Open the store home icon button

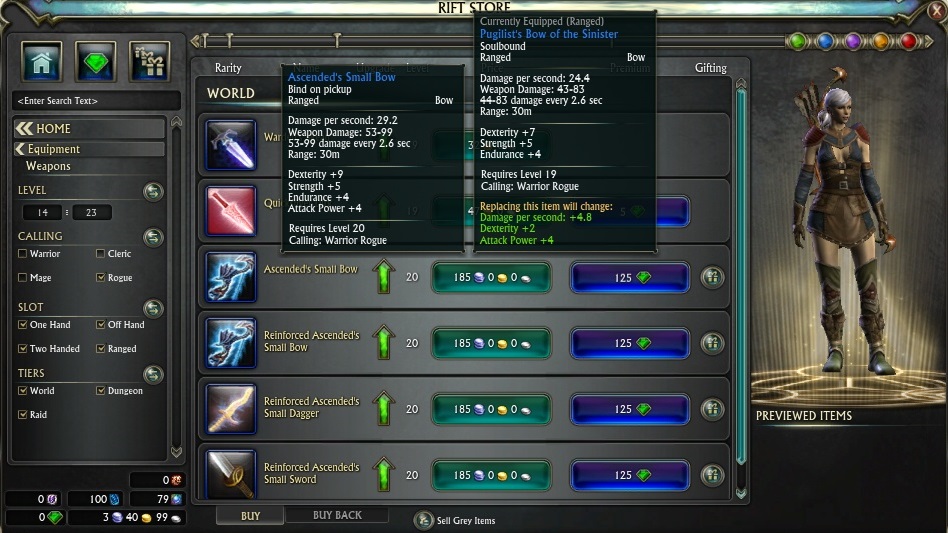coord(41,62)
